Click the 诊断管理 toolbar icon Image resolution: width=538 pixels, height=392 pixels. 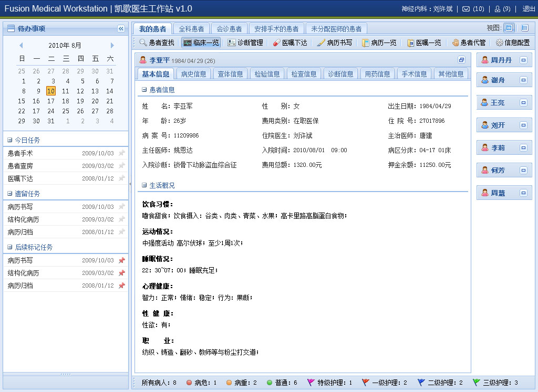232,43
